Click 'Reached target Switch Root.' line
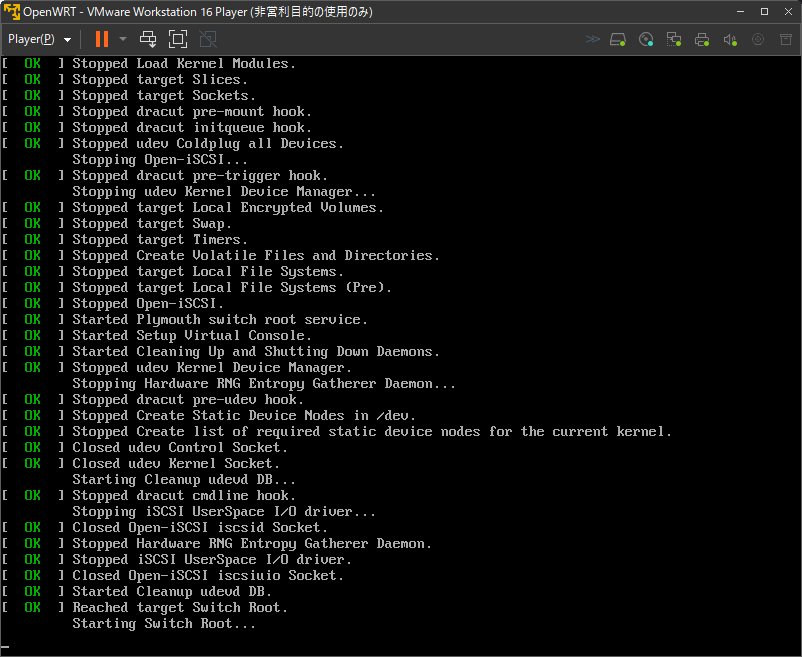The width and height of the screenshot is (802, 657). pyautogui.click(x=180, y=607)
